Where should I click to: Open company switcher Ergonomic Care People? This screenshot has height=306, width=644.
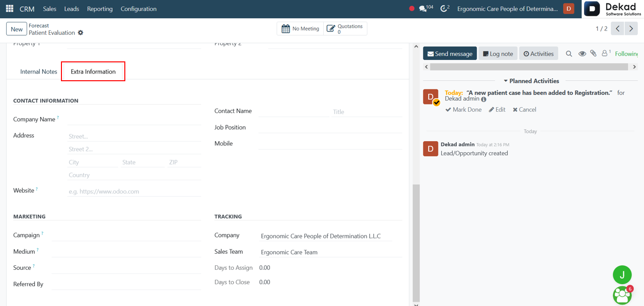click(x=507, y=9)
